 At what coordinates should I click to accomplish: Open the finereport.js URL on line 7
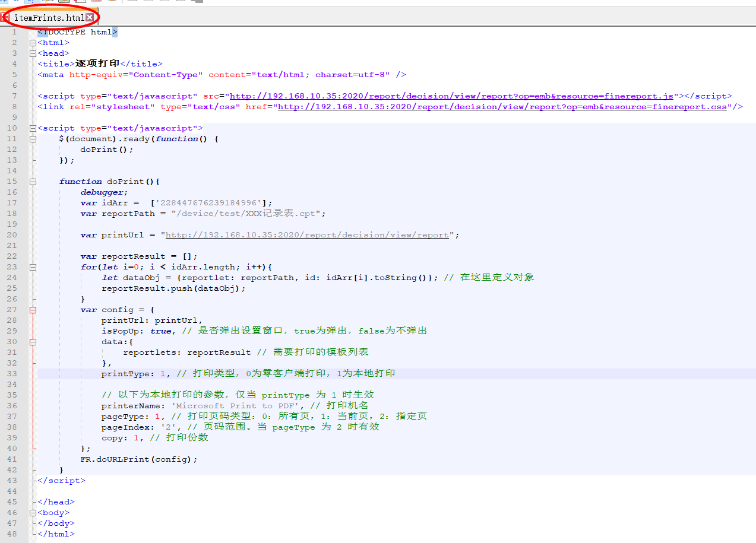click(451, 96)
